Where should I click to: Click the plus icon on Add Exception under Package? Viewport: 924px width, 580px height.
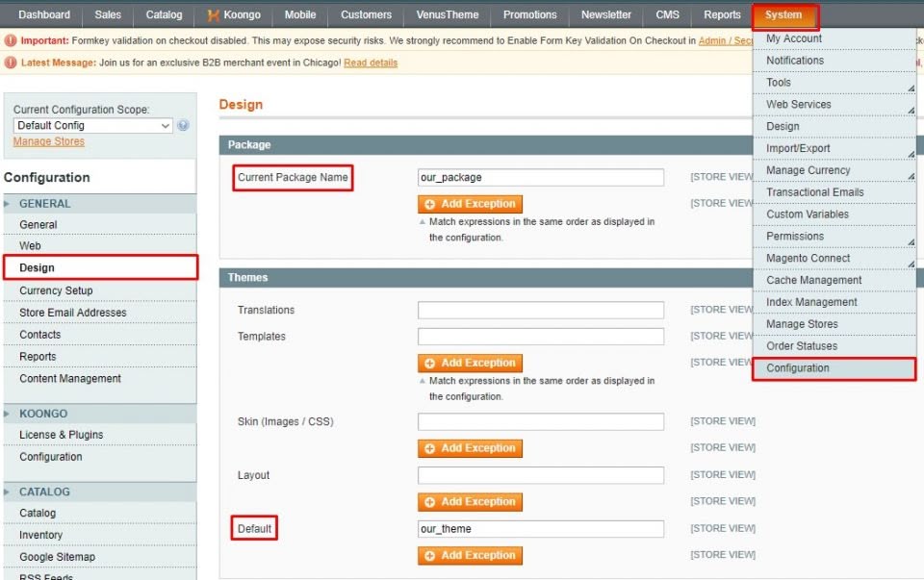431,204
